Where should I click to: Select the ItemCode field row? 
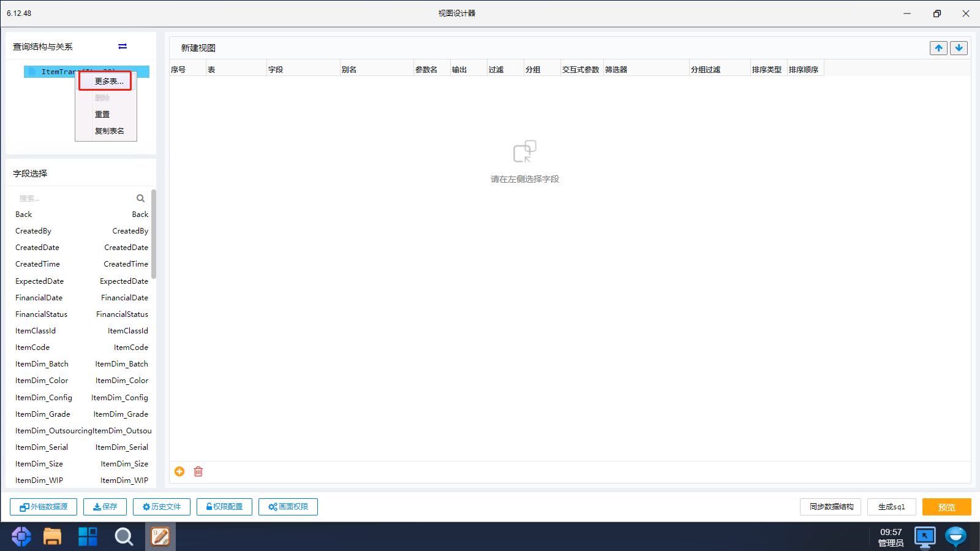point(81,348)
